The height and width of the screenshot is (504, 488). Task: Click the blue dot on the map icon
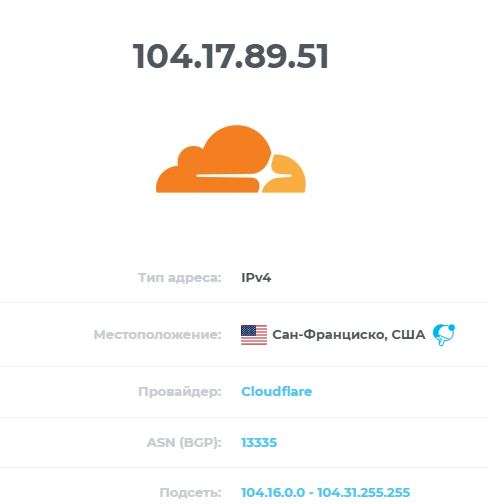[x=452, y=327]
